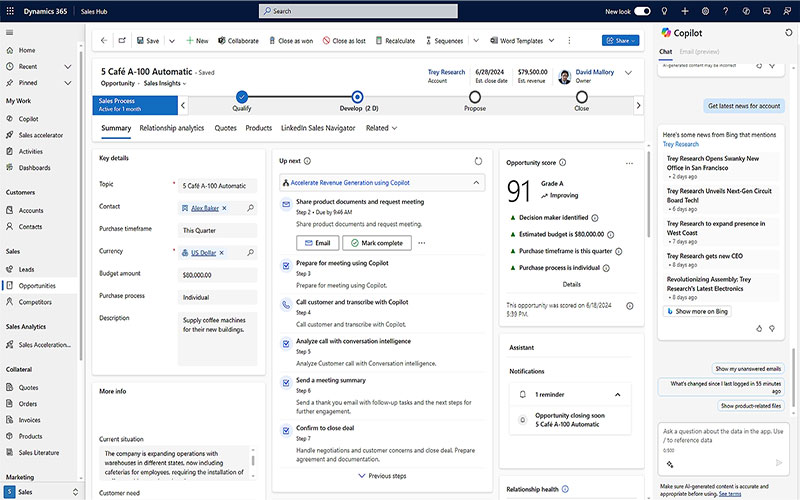Image resolution: width=800 pixels, height=500 pixels.
Task: Select the Develop stage circle
Action: [x=357, y=96]
